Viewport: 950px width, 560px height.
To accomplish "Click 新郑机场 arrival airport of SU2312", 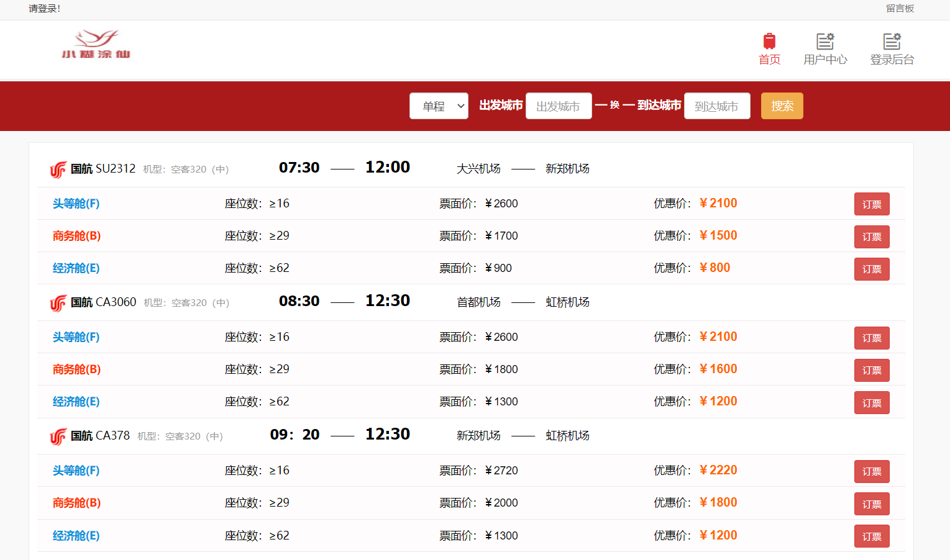I will [x=567, y=169].
